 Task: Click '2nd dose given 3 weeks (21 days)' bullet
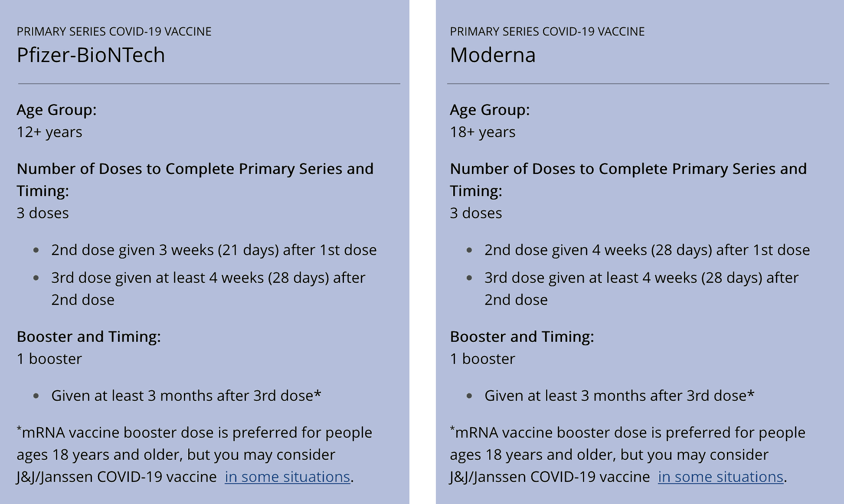(214, 250)
